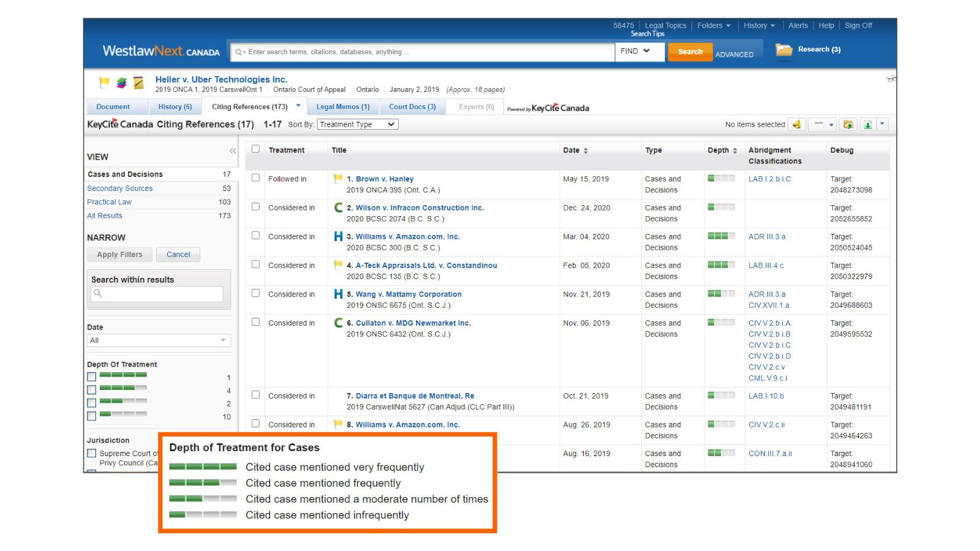
Task: Click the WestlawNext Canada logo
Action: (161, 51)
